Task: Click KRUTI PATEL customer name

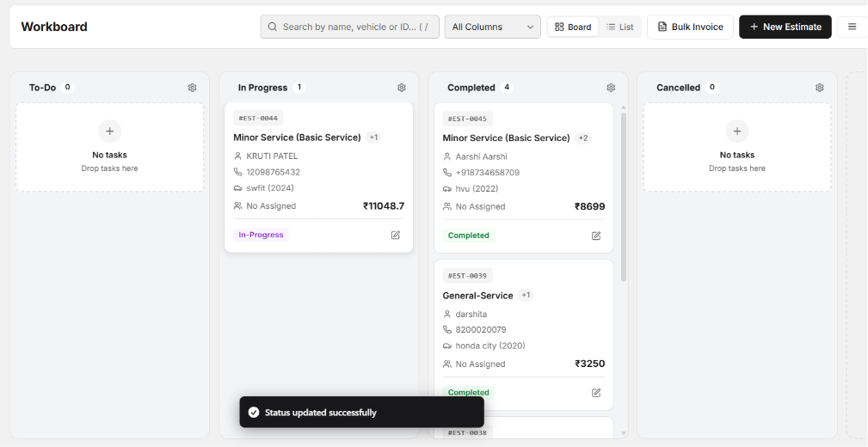Action: 272,156
